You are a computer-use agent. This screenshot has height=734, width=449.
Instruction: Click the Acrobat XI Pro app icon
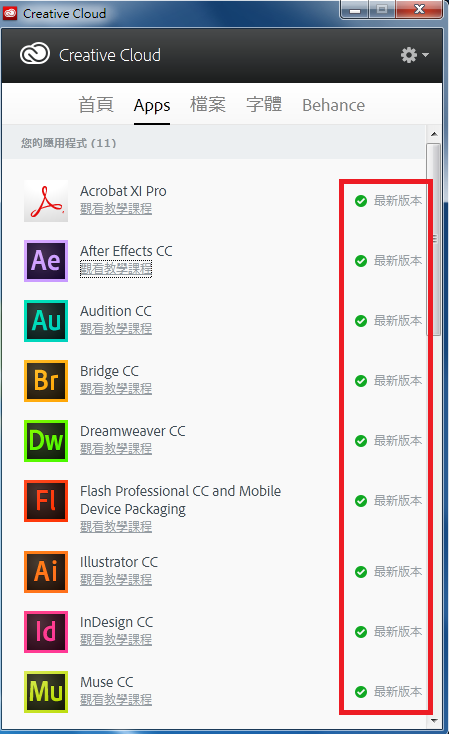tap(46, 201)
